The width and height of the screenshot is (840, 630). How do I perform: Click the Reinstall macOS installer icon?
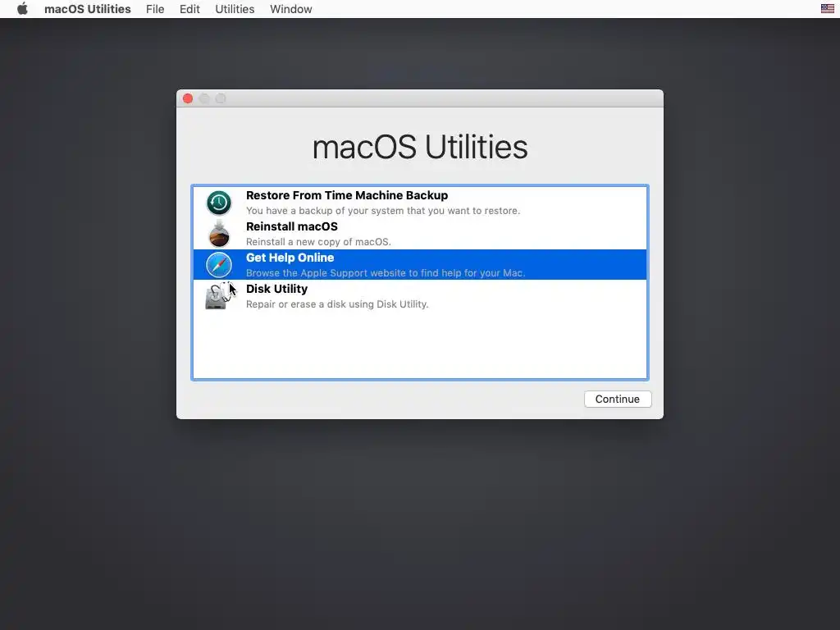[218, 234]
